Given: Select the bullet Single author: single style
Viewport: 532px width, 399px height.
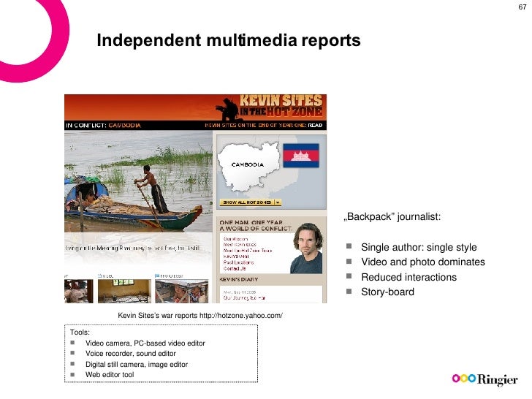Looking at the screenshot, I should coord(419,247).
